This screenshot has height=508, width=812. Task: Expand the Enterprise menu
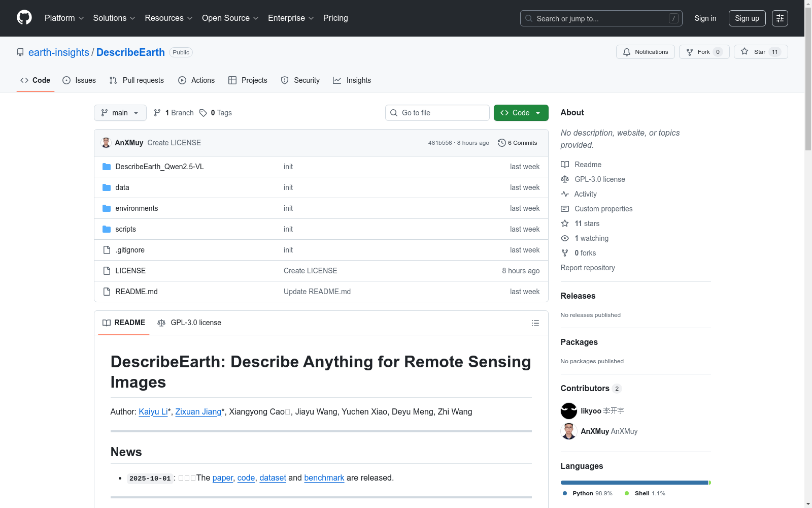click(x=291, y=18)
